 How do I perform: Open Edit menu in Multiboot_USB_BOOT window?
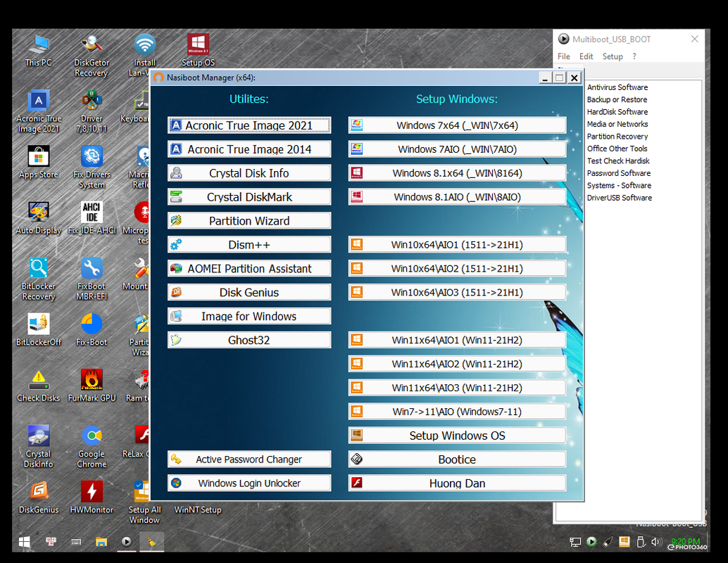(x=586, y=56)
